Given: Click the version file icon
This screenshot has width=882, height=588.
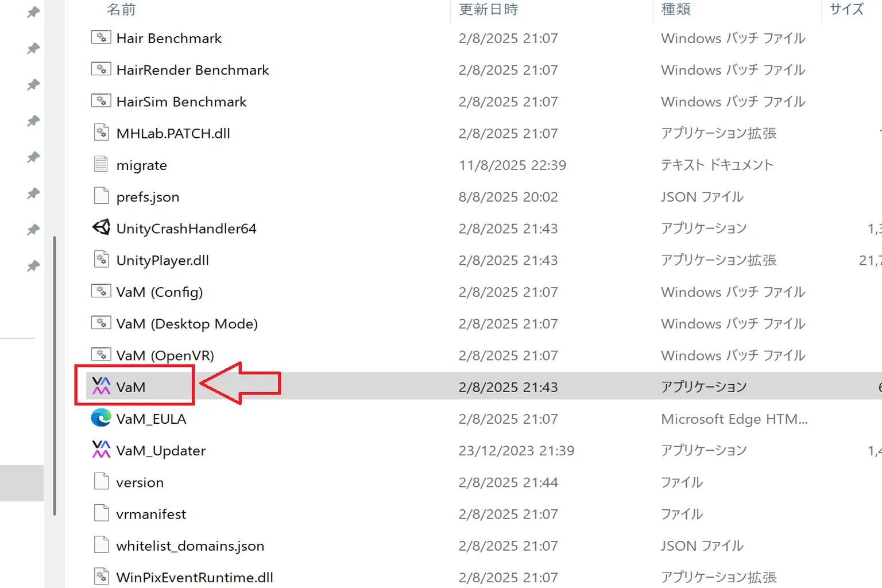Looking at the screenshot, I should [x=101, y=481].
